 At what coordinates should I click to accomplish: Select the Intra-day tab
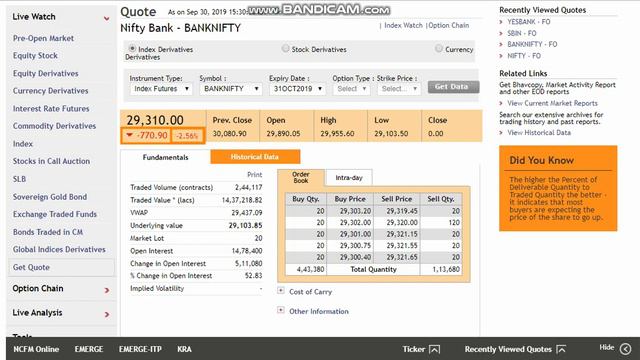[349, 178]
